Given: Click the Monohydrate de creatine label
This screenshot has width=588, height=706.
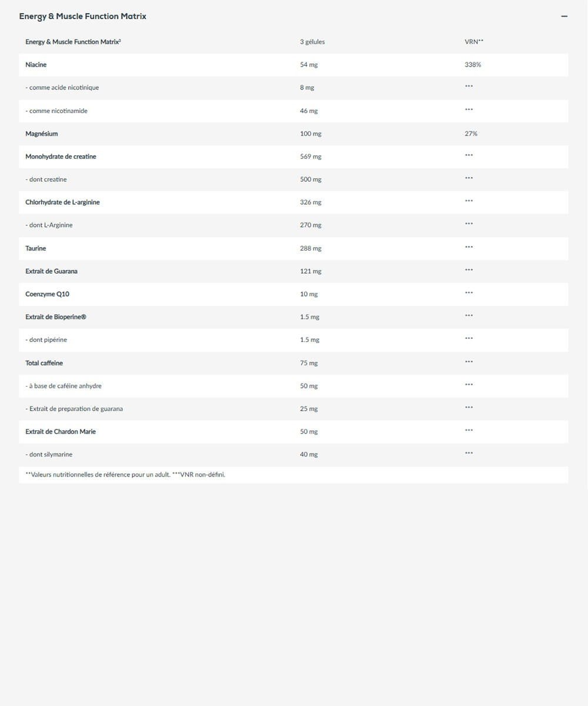Looking at the screenshot, I should point(61,156).
